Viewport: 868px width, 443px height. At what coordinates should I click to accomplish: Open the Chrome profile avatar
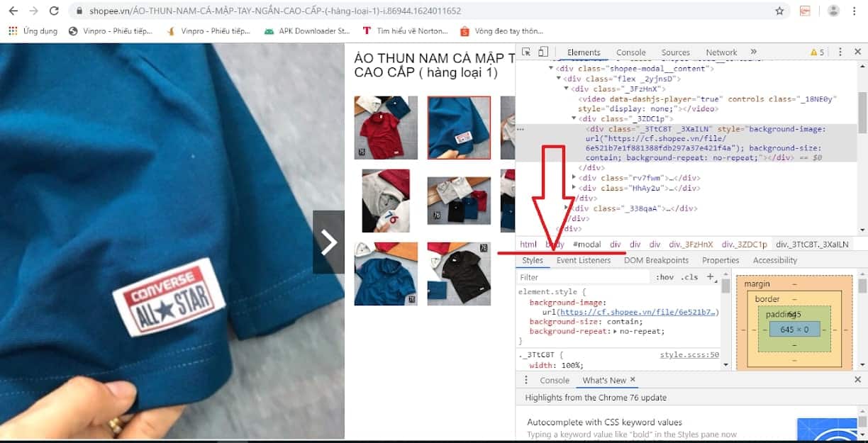(833, 11)
